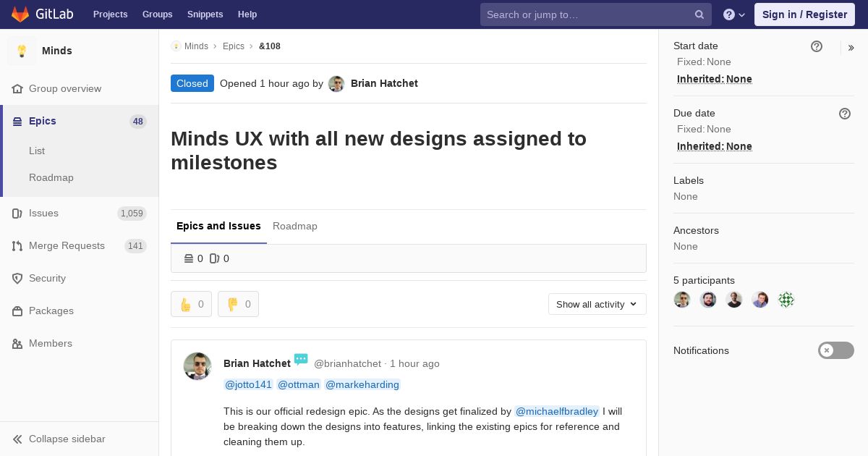
Task: Click the comment's '1 hour ago' timestamp
Action: [x=414, y=363]
